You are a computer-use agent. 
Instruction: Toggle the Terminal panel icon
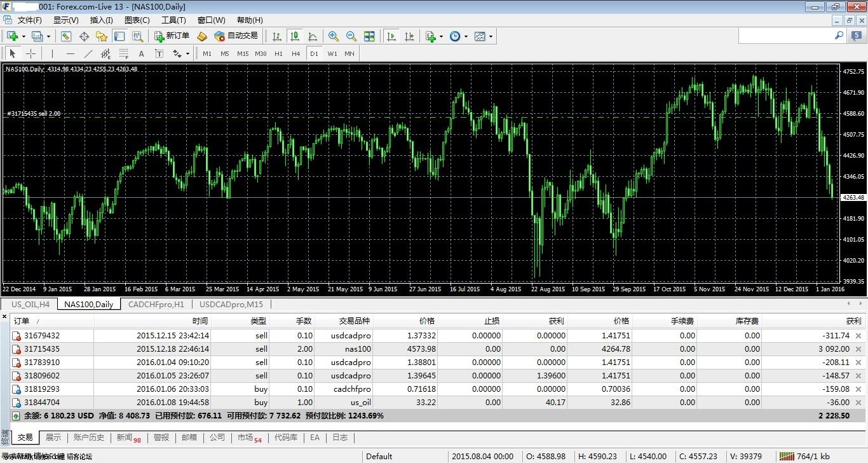coord(119,36)
